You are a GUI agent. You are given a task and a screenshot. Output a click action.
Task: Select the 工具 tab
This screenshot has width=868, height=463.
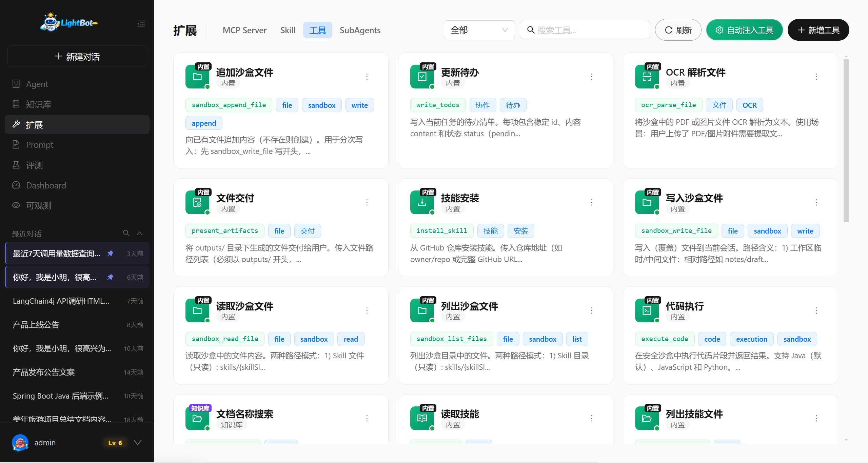point(318,30)
